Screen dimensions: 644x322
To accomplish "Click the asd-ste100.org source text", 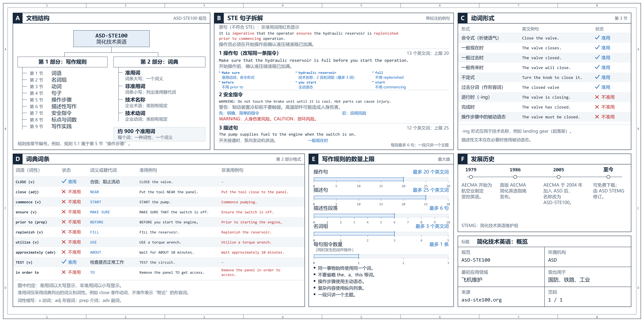I will (x=481, y=300).
